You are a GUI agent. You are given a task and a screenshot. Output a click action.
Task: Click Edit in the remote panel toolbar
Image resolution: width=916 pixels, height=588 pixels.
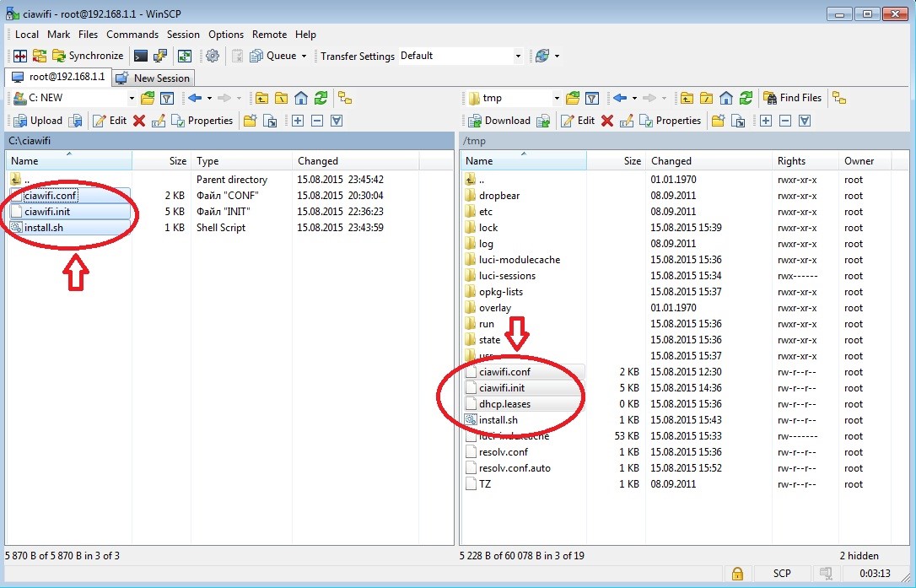[578, 121]
